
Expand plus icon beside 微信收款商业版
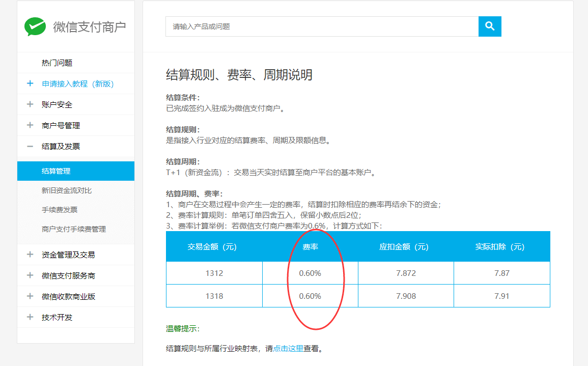click(30, 296)
